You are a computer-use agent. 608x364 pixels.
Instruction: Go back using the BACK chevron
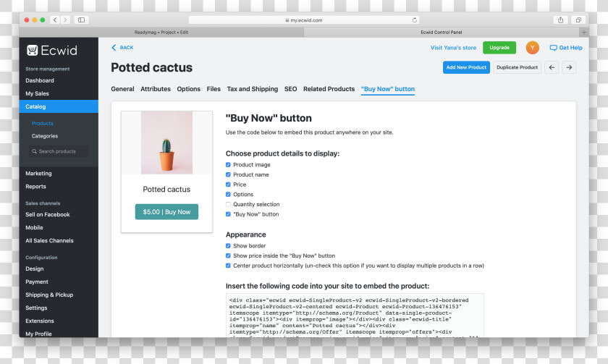coord(114,47)
